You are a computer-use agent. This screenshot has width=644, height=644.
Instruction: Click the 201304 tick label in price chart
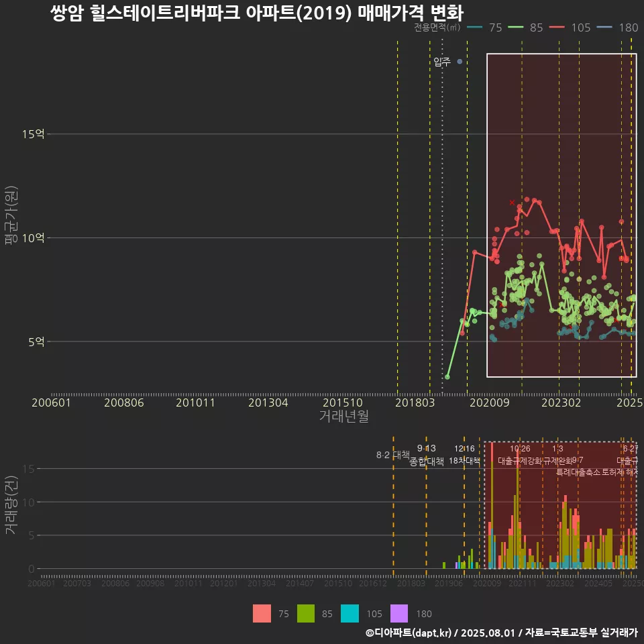(268, 402)
